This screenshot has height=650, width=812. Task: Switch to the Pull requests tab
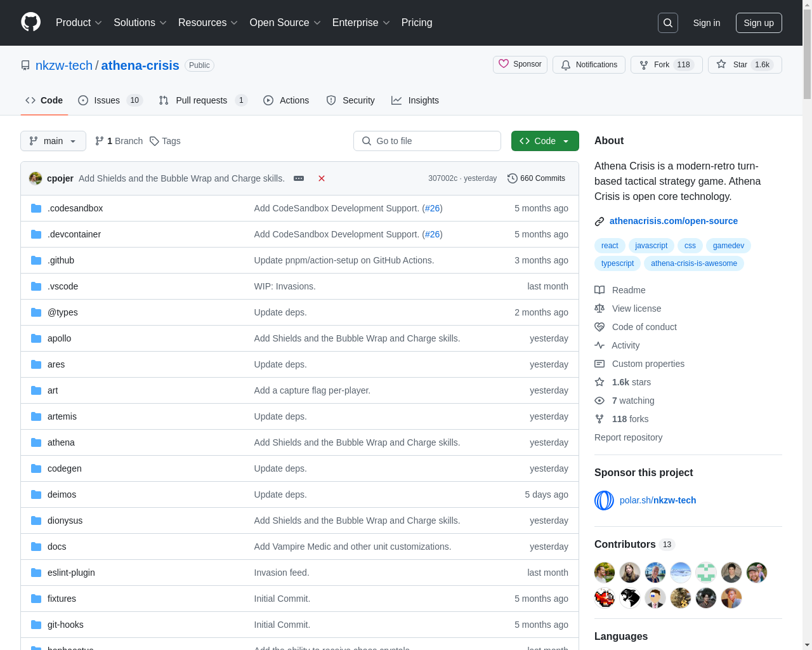[x=203, y=100]
